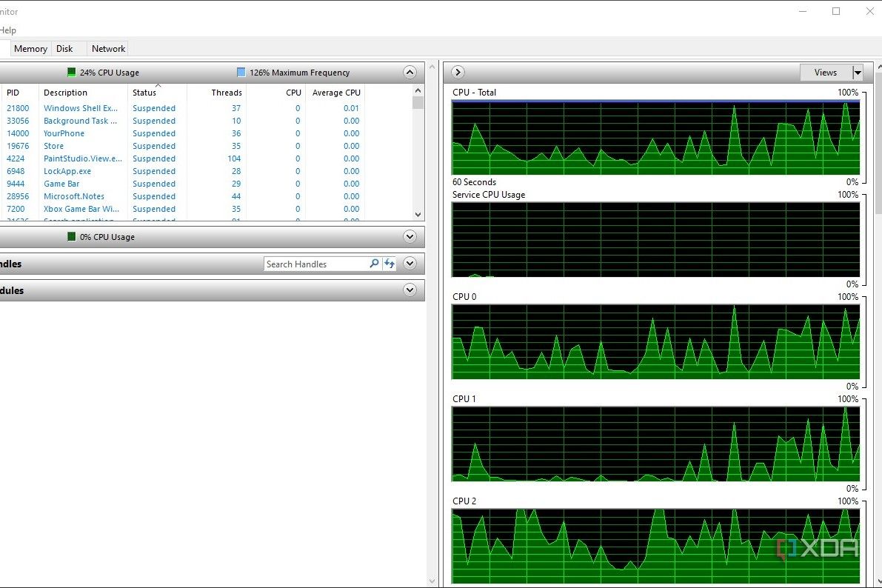882x588 pixels.
Task: Click the magnifier icon in Search Handles
Action: tap(374, 264)
